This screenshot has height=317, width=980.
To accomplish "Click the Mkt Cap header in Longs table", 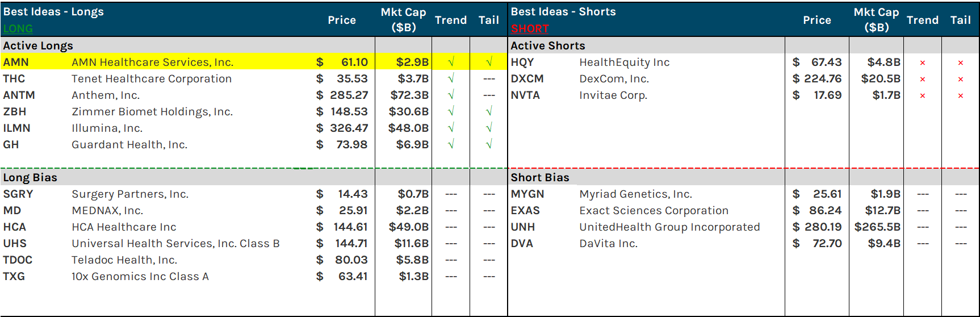I will (403, 19).
